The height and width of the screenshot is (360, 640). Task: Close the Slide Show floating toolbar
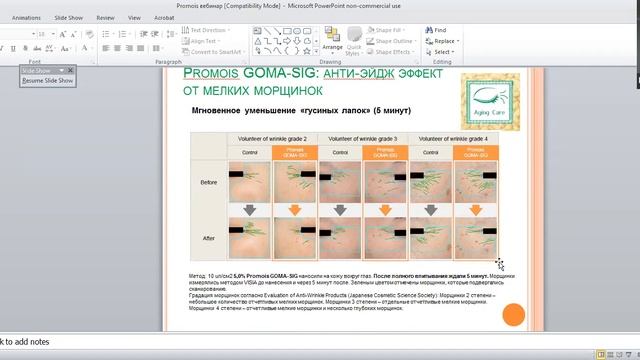[x=70, y=71]
